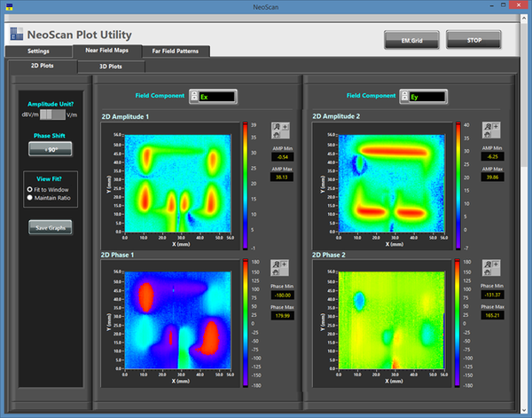532x418 pixels.
Task: Select crosshair cursor tool for 2D Amplitude 1
Action: coord(286,127)
